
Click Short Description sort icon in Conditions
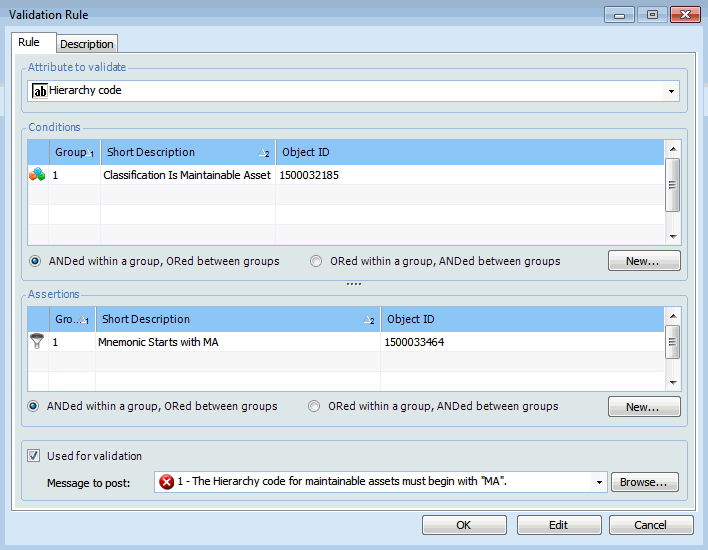click(264, 153)
